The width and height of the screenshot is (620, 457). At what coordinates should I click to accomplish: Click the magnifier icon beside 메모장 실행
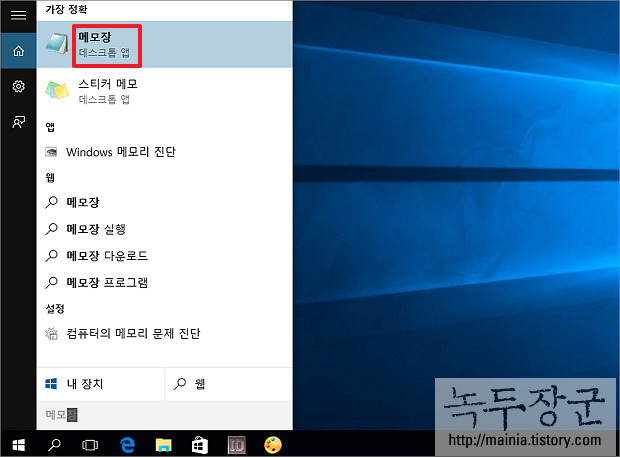pyautogui.click(x=51, y=229)
